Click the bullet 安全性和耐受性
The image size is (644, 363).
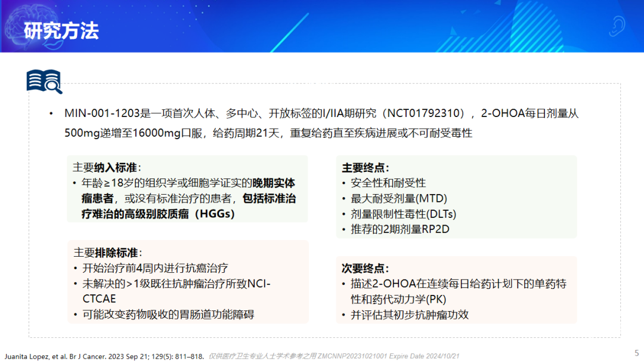point(388,183)
